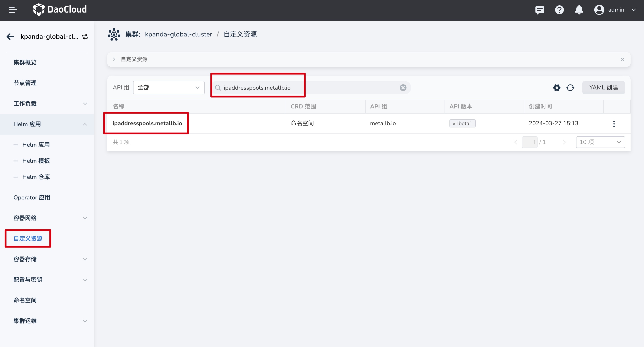Screen dimensions: 644x347
Task: Open the messages chat icon
Action: point(540,10)
